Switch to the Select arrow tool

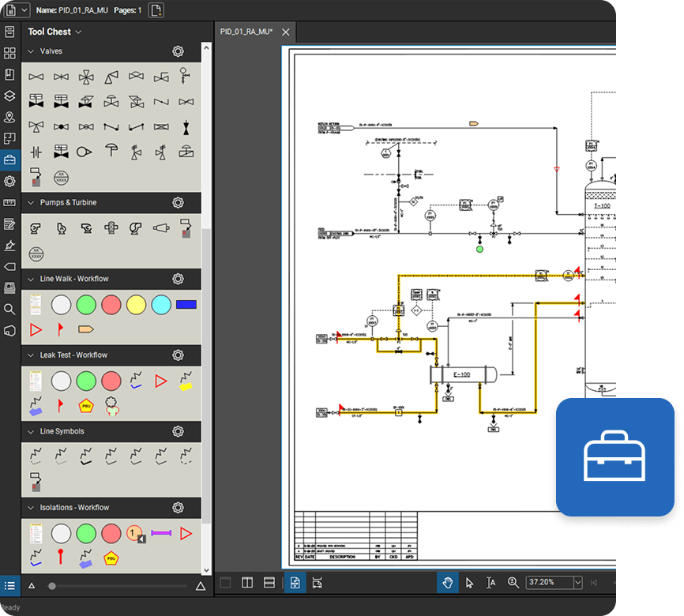(x=469, y=583)
